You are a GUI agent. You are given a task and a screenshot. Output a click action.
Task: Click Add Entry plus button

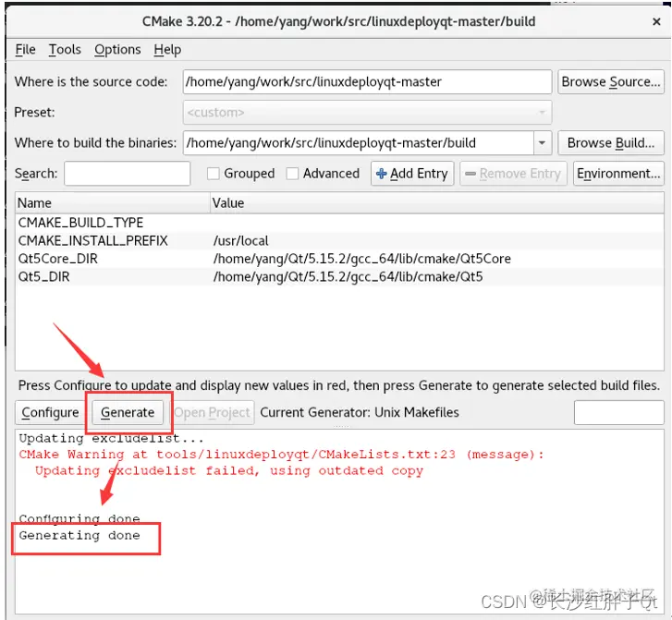412,174
